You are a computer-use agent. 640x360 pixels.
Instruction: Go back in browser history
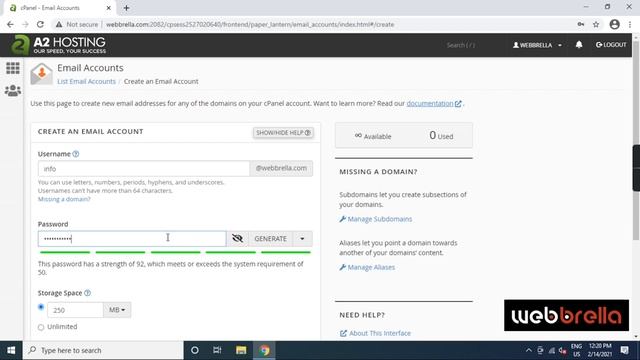tap(10, 24)
